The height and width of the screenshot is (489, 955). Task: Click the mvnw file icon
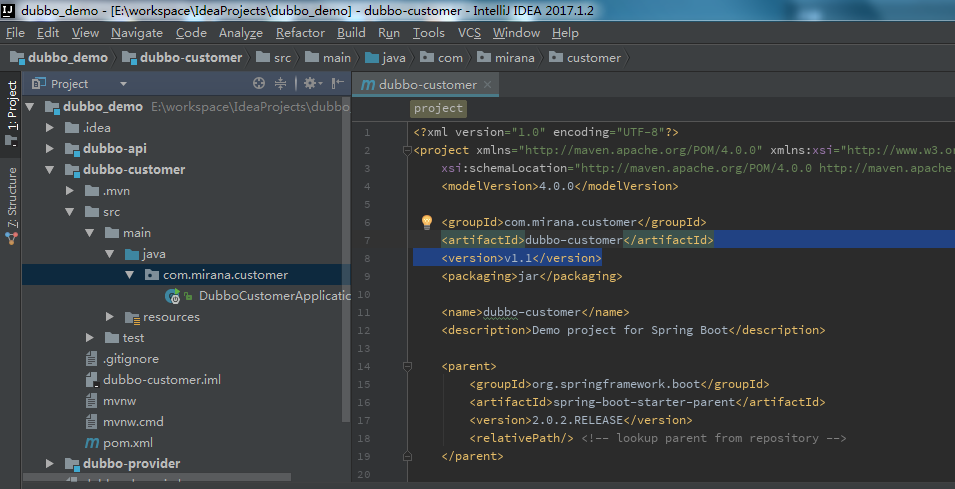[91, 401]
